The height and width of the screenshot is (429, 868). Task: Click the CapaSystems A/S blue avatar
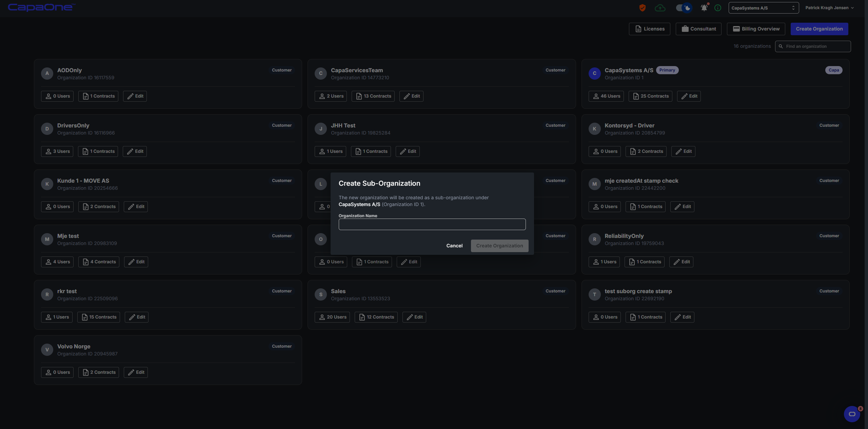(595, 73)
